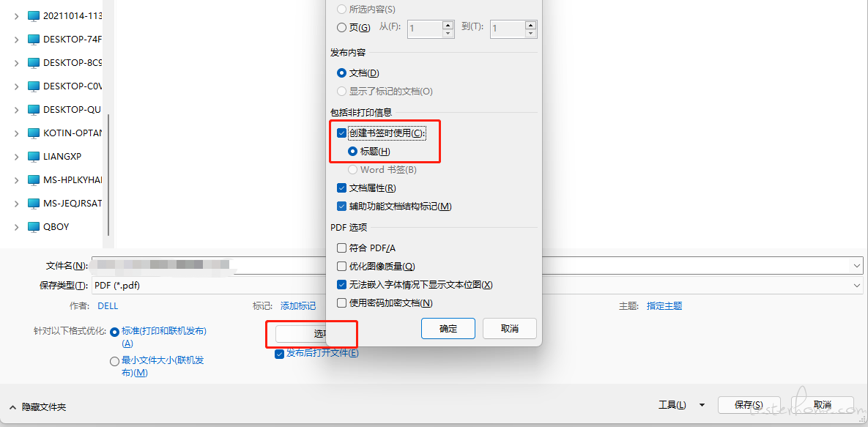Expand the DESKTOP-74F tree node
Viewport: 868px width, 427px height.
[x=17, y=40]
